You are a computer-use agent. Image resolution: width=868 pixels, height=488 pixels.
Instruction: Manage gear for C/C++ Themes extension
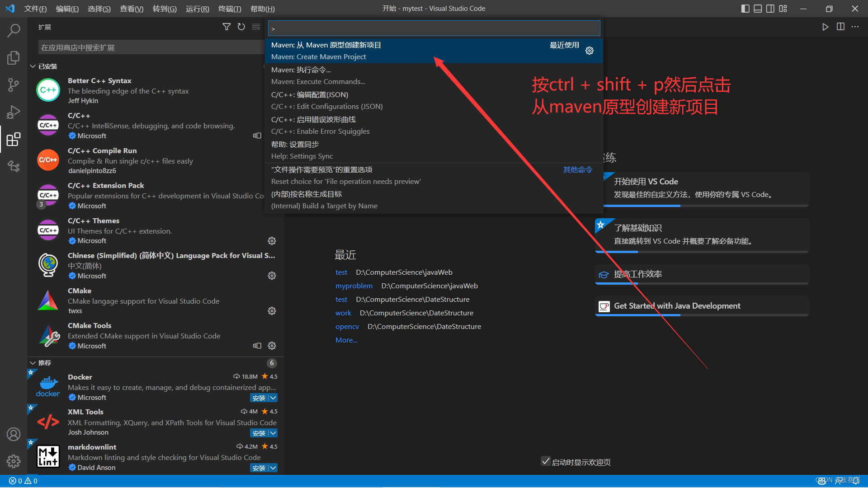(x=272, y=241)
